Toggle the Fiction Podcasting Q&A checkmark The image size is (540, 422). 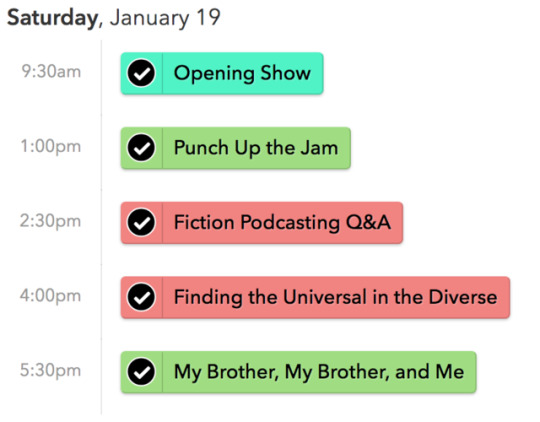[141, 223]
